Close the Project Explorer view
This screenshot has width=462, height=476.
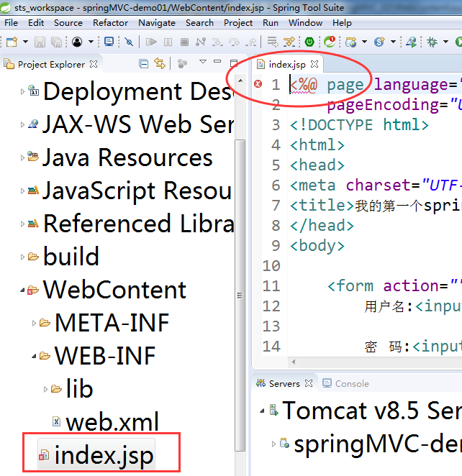pyautogui.click(x=94, y=64)
